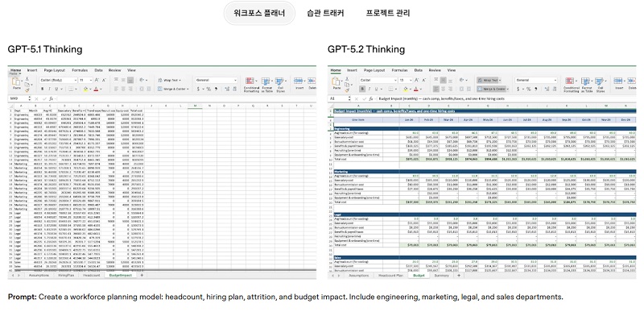The height and width of the screenshot is (312, 644).
Task: Click Format as Table in GPT-5.2 screenshot
Action: coord(587,85)
